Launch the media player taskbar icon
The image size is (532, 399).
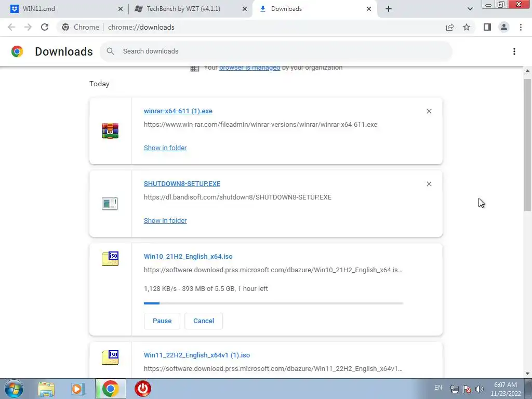click(78, 389)
